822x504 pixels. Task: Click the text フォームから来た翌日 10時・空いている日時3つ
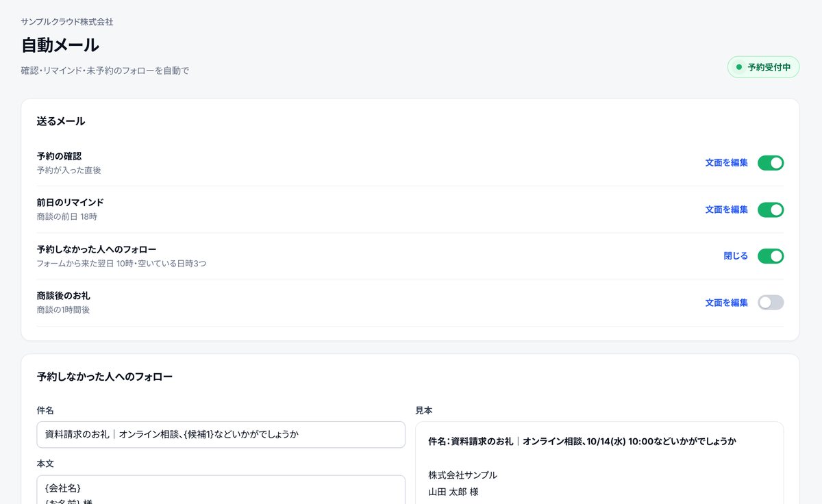(121, 263)
